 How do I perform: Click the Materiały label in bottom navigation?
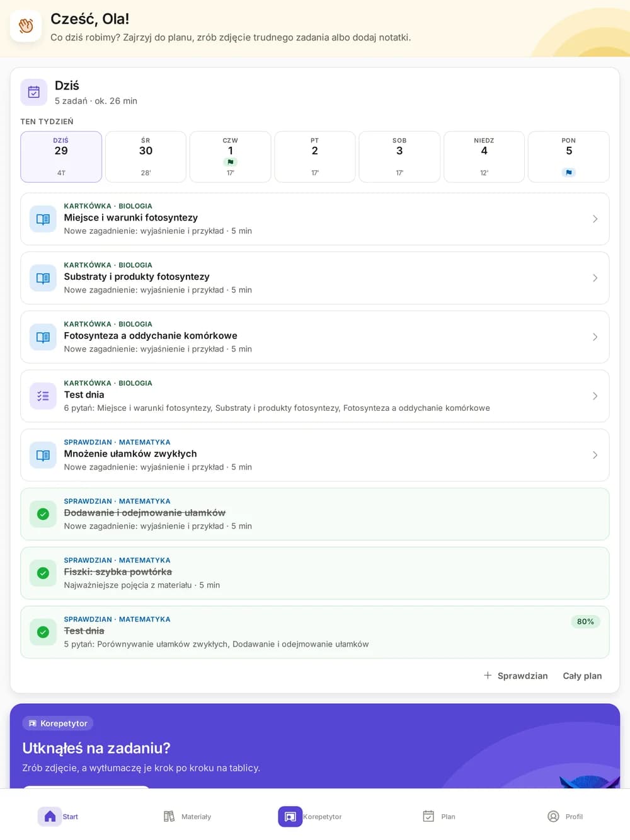tap(196, 817)
